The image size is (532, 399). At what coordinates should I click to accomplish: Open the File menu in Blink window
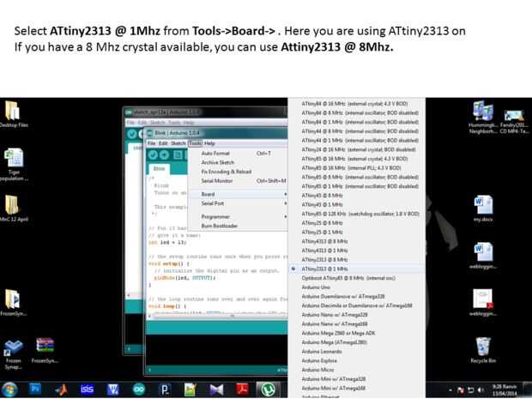pyautogui.click(x=151, y=143)
